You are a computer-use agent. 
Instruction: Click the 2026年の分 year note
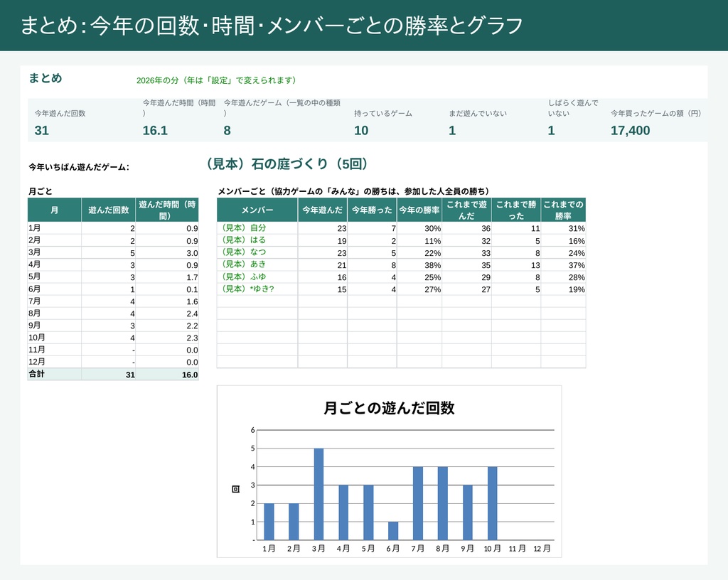(216, 80)
